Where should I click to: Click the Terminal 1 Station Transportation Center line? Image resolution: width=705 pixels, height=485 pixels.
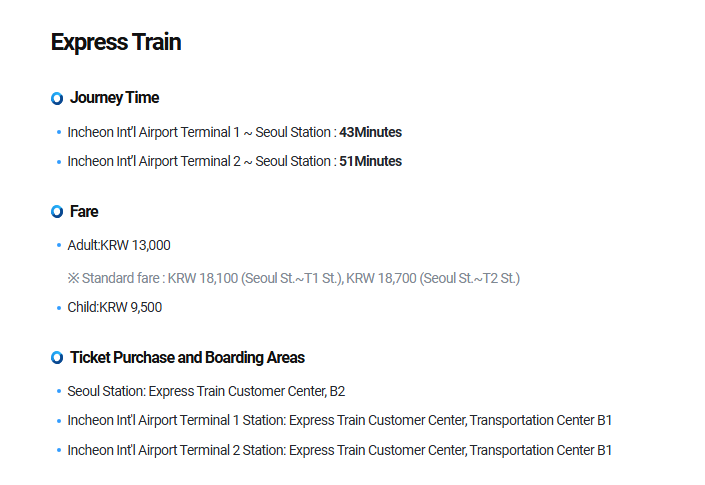[339, 420]
